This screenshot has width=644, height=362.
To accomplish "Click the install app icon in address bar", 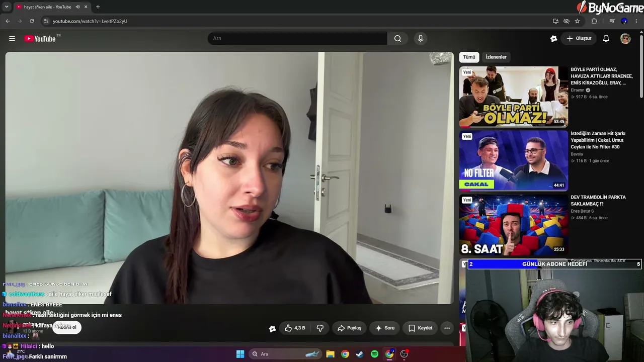I will pos(555,21).
